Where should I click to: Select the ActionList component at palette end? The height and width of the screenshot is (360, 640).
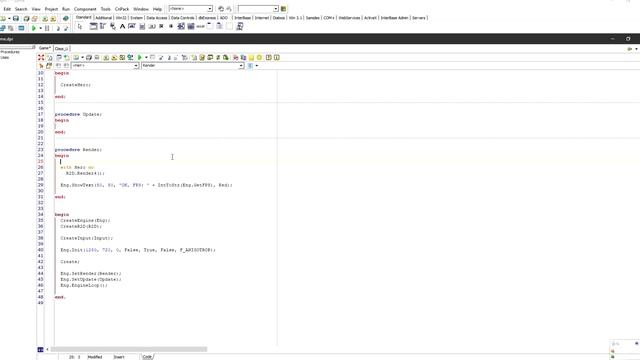click(x=240, y=27)
